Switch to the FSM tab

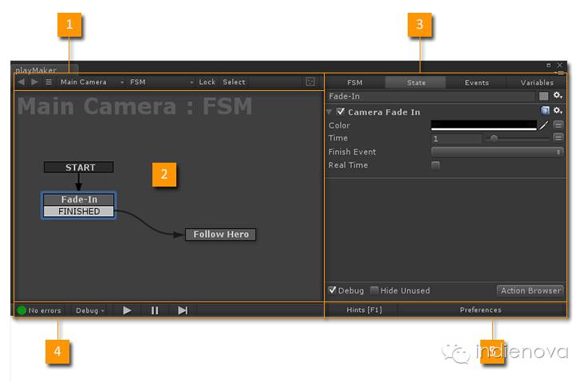point(355,82)
